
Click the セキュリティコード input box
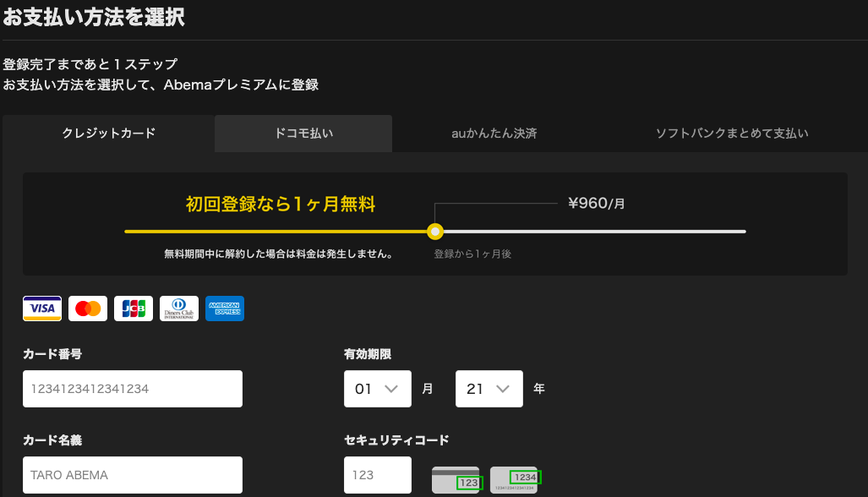click(377, 475)
